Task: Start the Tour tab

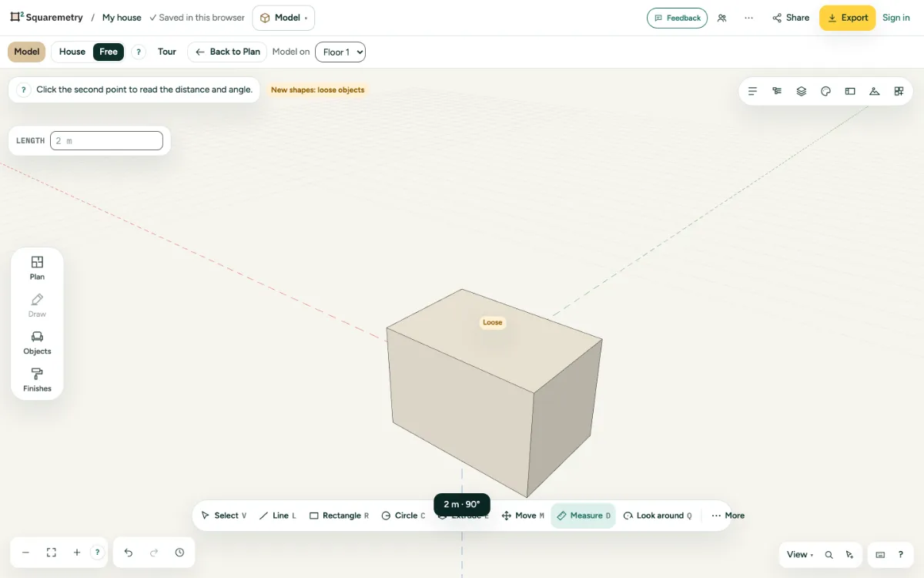Action: pos(167,52)
